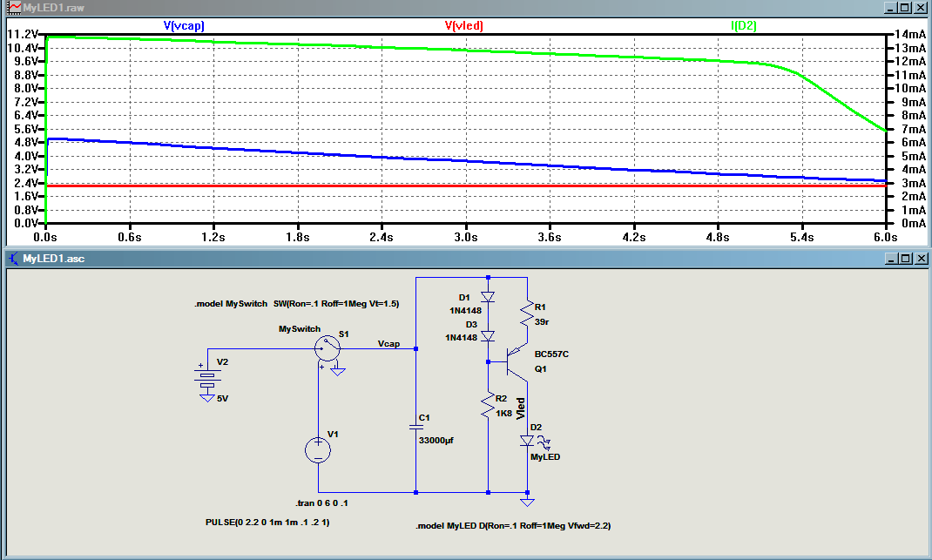Click the 1N4148 label under D3
The image size is (932, 560).
(462, 338)
